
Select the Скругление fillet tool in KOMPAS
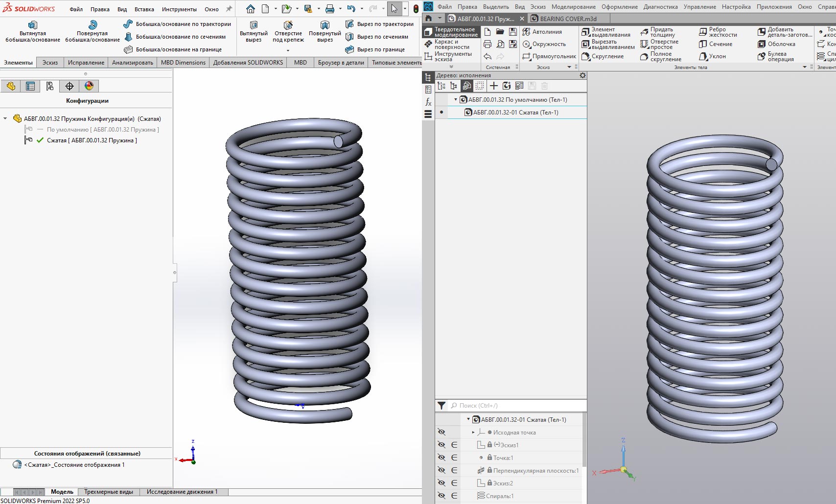click(603, 57)
